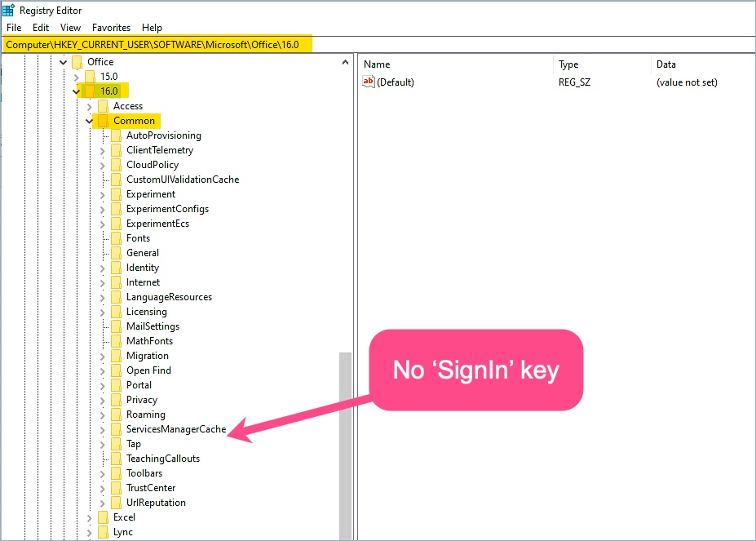Expand the Toolbars key
This screenshot has height=541, width=756.
coord(102,474)
